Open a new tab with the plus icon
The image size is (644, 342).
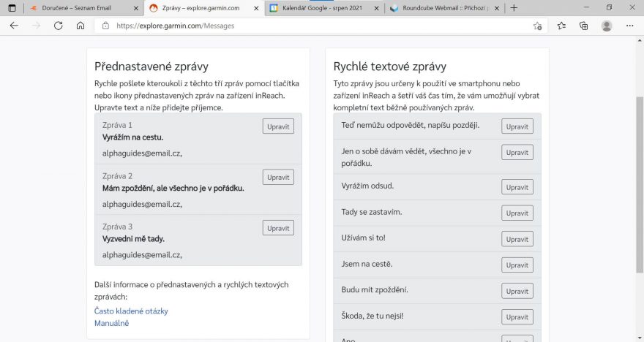[x=514, y=8]
